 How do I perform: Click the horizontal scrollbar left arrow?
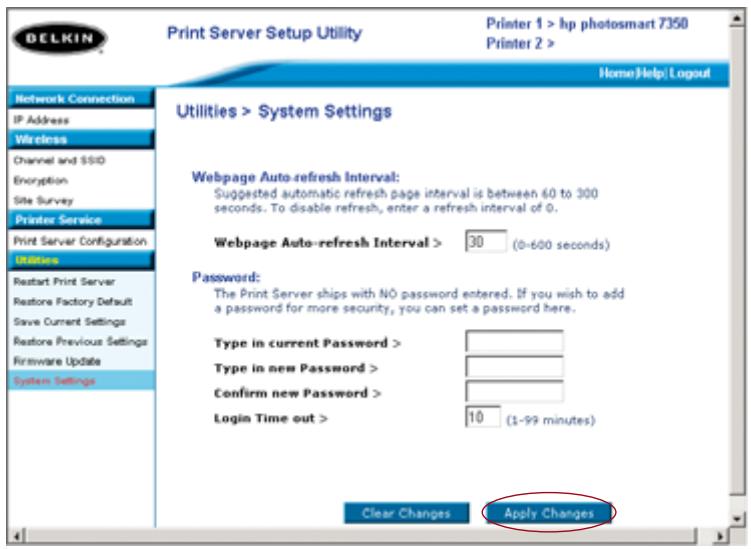point(17,536)
